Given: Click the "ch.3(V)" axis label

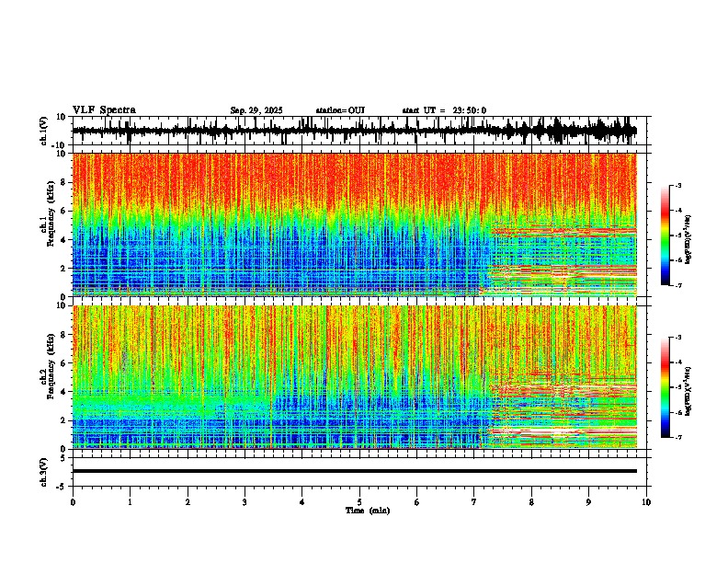Looking at the screenshot, I should [x=44, y=472].
